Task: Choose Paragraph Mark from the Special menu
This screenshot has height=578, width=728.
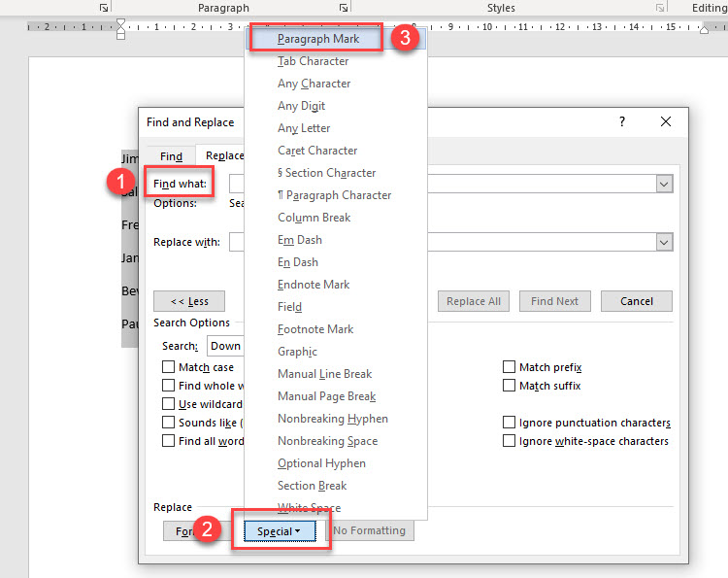Action: point(318,39)
